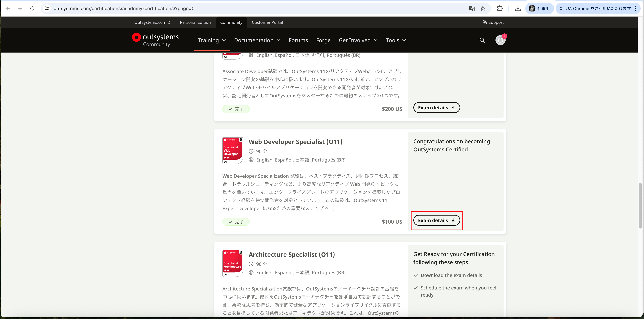The width and height of the screenshot is (644, 319).
Task: Expand the Training dropdown menu
Action: coord(212,40)
